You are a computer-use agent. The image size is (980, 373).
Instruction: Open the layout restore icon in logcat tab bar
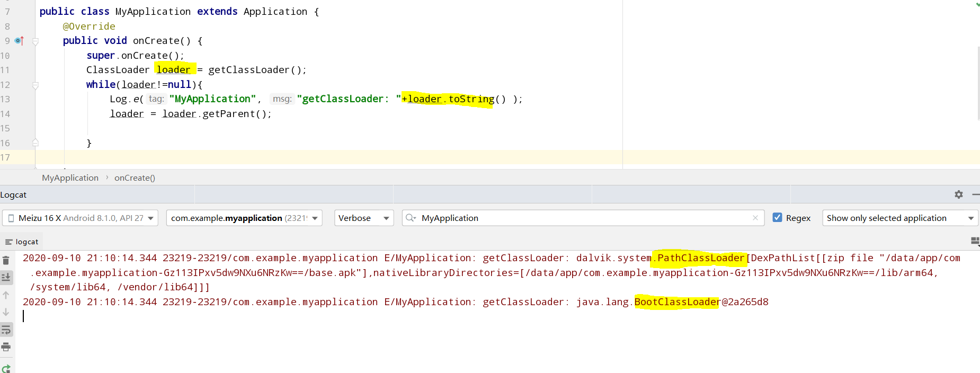(x=975, y=241)
